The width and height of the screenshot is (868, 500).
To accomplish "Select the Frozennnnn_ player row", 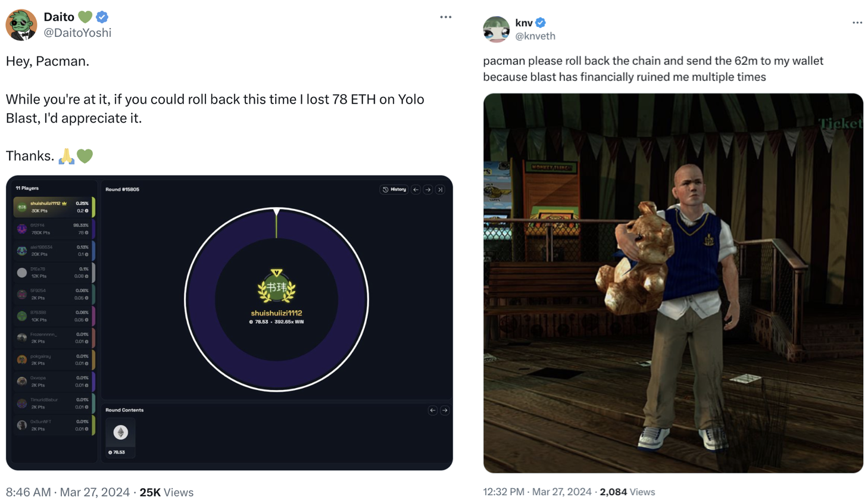I will pos(54,337).
